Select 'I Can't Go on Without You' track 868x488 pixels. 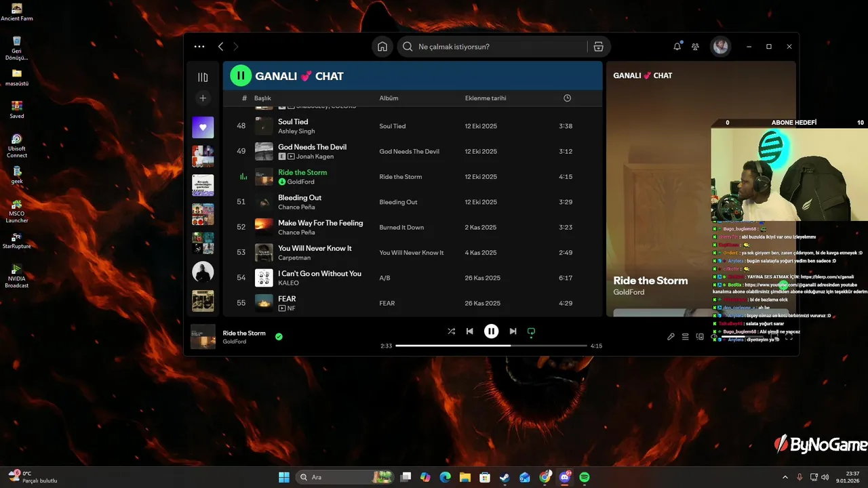319,273
